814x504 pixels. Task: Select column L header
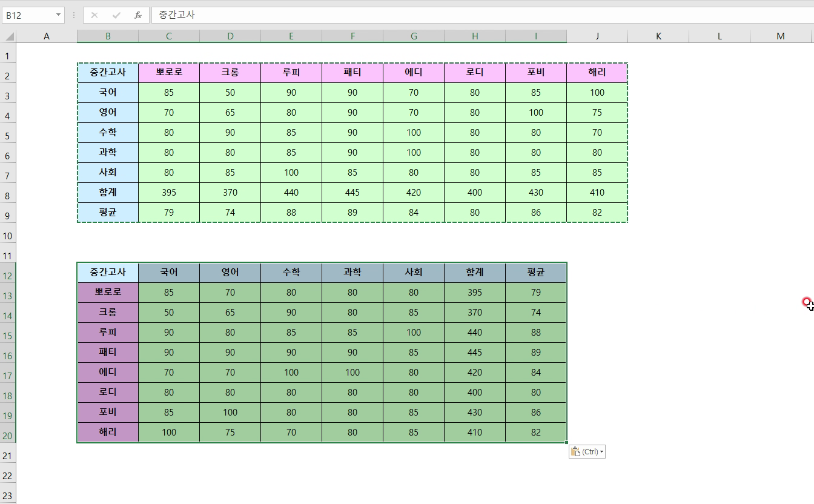(720, 36)
